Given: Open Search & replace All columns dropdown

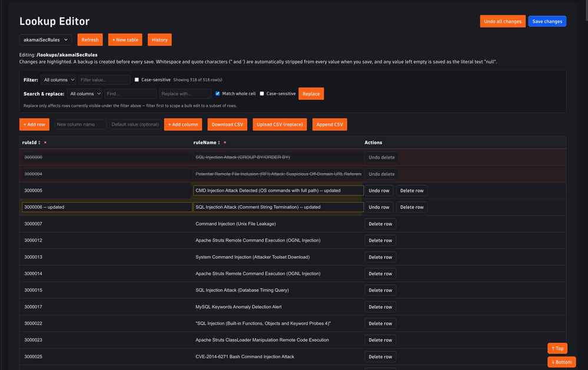Looking at the screenshot, I should (x=84, y=94).
